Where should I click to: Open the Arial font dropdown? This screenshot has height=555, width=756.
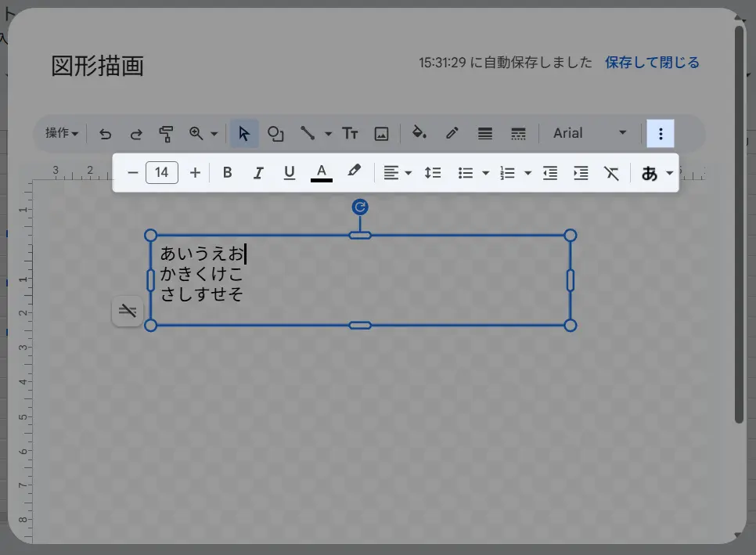point(590,133)
